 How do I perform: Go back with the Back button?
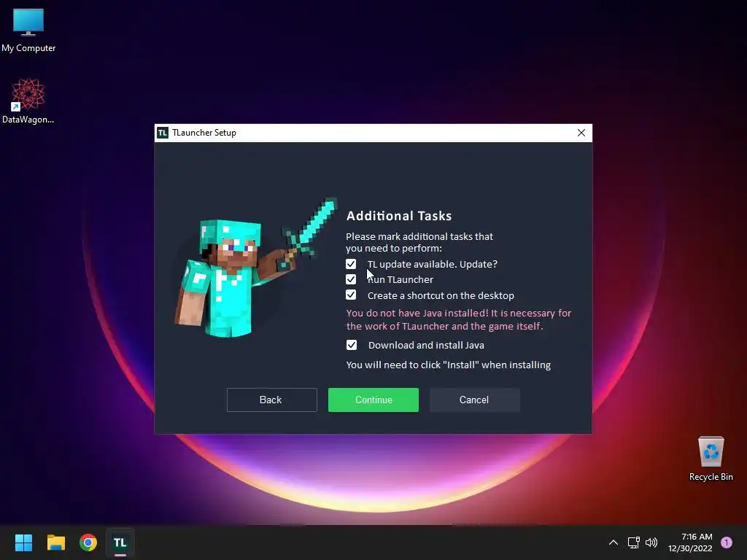[271, 400]
